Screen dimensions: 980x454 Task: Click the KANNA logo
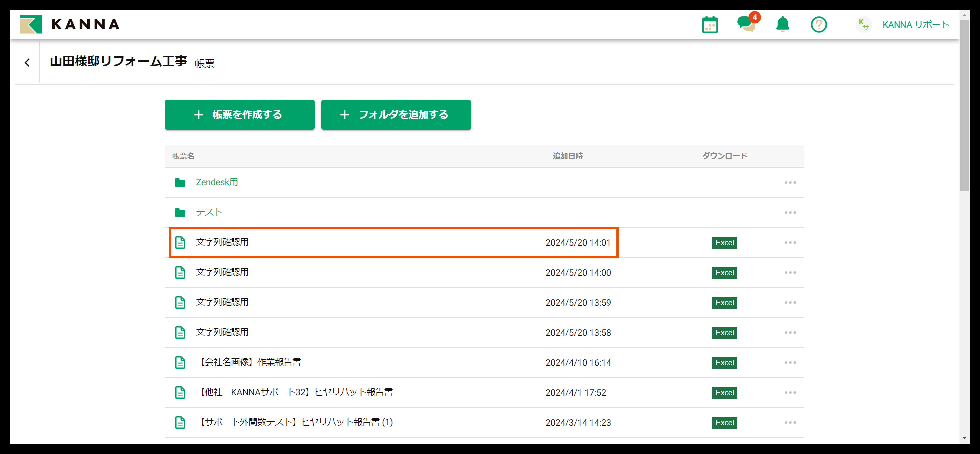coord(70,25)
